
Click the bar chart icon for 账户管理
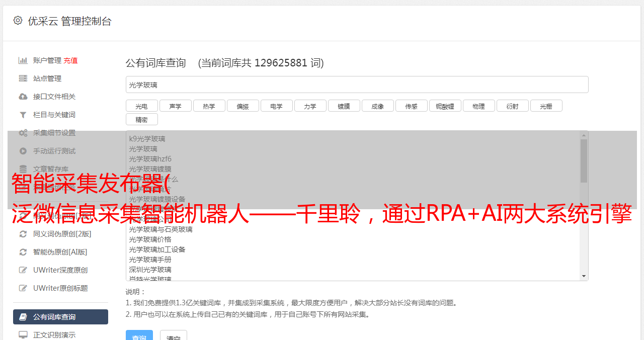coord(23,60)
